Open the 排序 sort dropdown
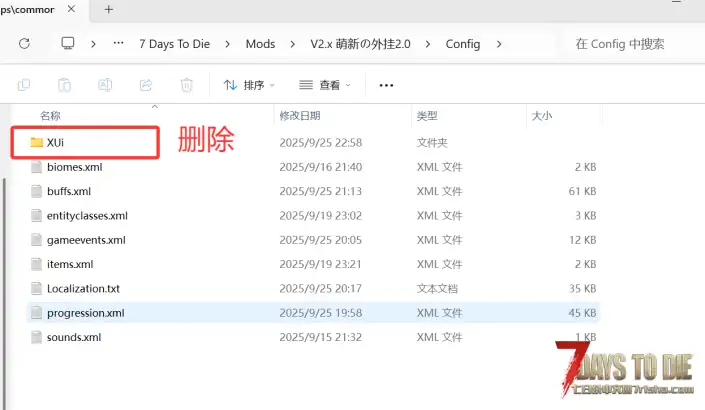The width and height of the screenshot is (705, 410). click(x=249, y=85)
